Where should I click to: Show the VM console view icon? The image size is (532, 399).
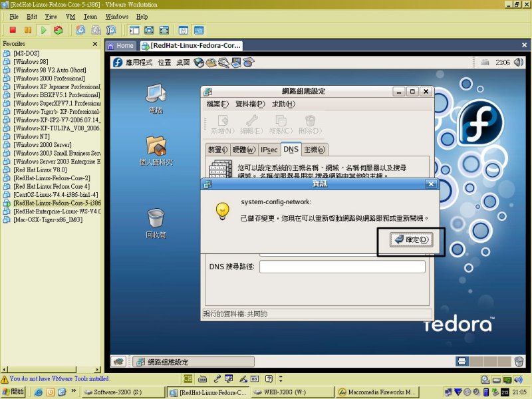coord(198,30)
